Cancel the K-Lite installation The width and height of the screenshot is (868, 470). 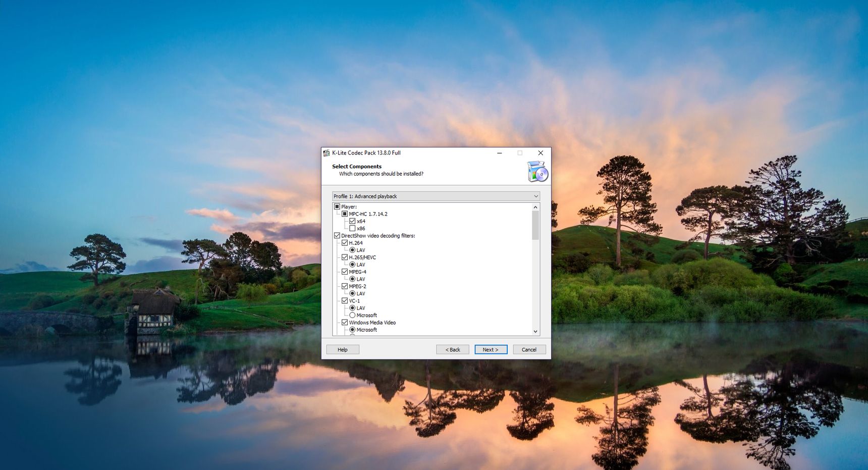(529, 349)
